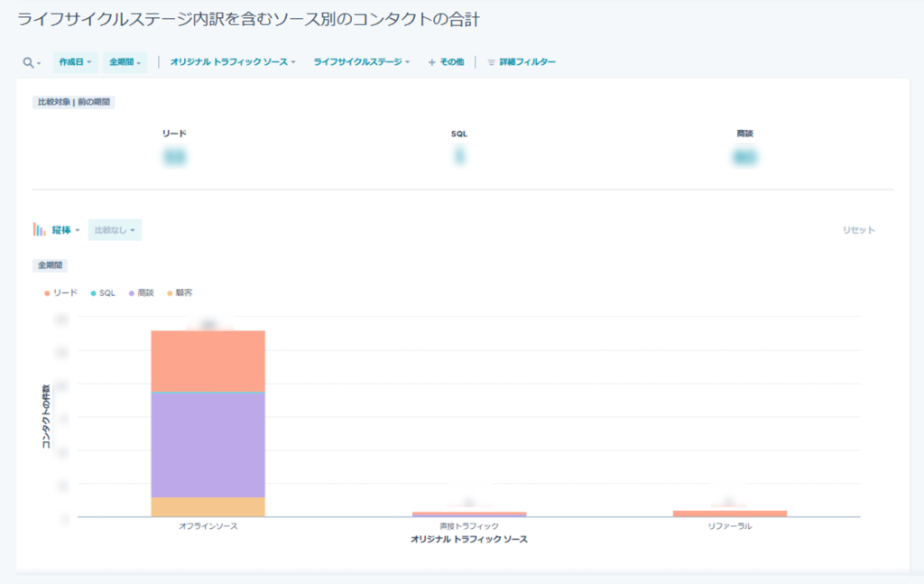924x584 pixels.
Task: Click the 直接トラフィック axis label
Action: click(469, 526)
